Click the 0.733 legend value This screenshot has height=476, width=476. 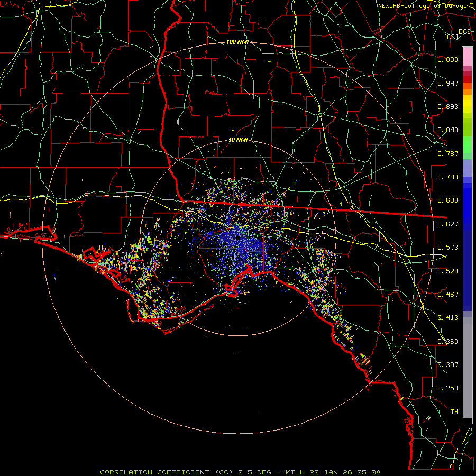pos(448,177)
